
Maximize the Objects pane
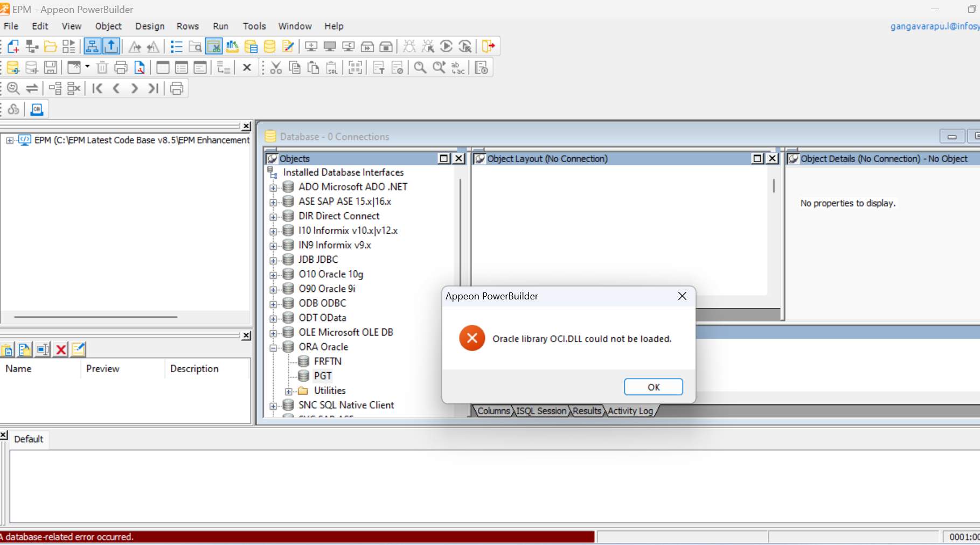coord(443,158)
